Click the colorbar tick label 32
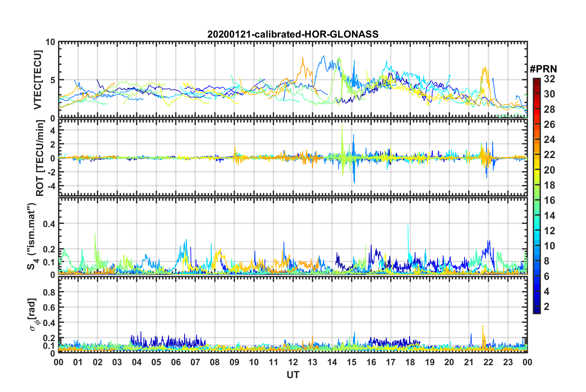Image resolution: width=586 pixels, height=392 pixels. (x=549, y=79)
